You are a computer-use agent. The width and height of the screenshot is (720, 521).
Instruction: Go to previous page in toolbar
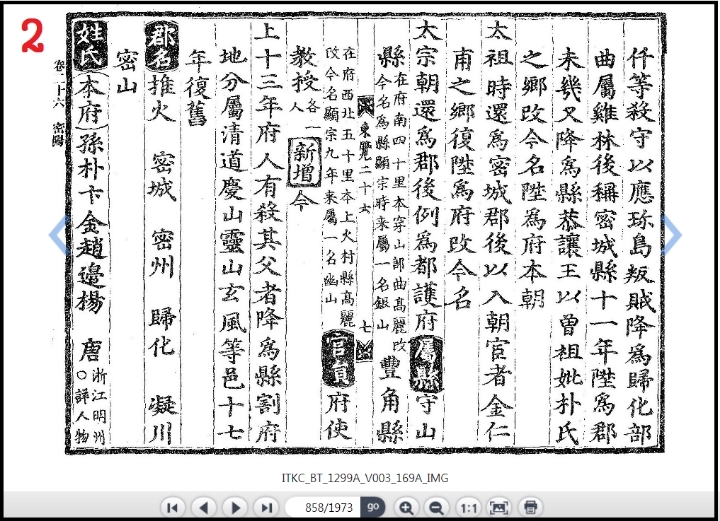(x=204, y=507)
